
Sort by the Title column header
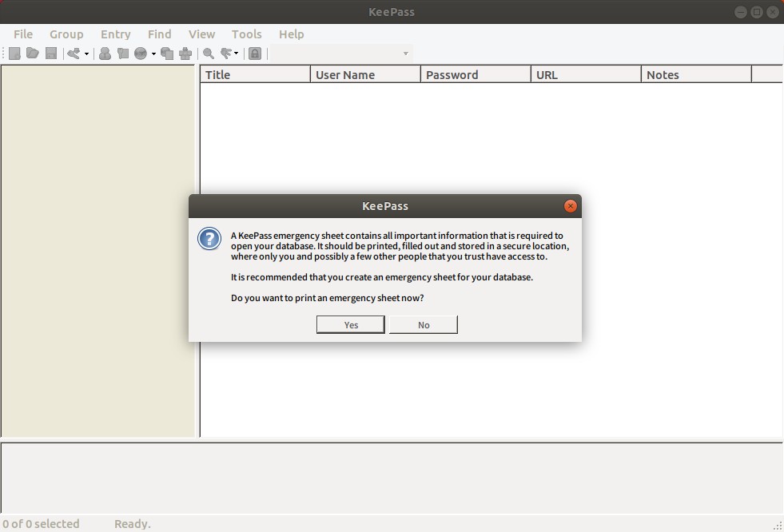255,74
